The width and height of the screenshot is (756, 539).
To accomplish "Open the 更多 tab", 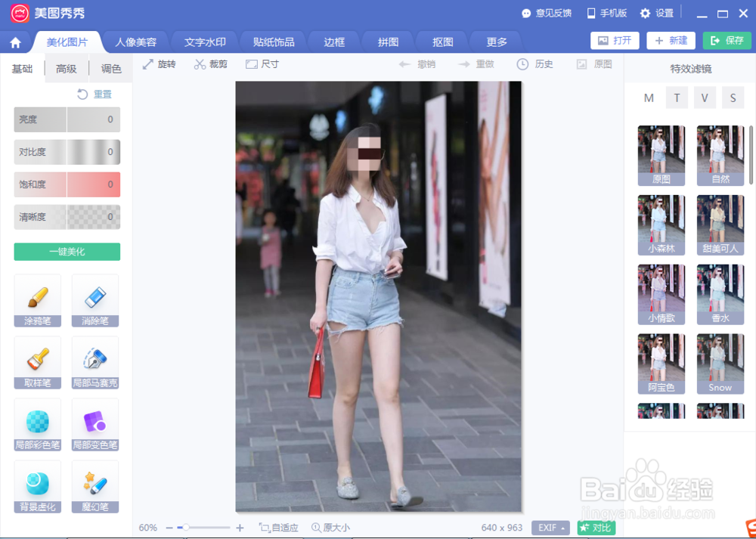I will [497, 42].
